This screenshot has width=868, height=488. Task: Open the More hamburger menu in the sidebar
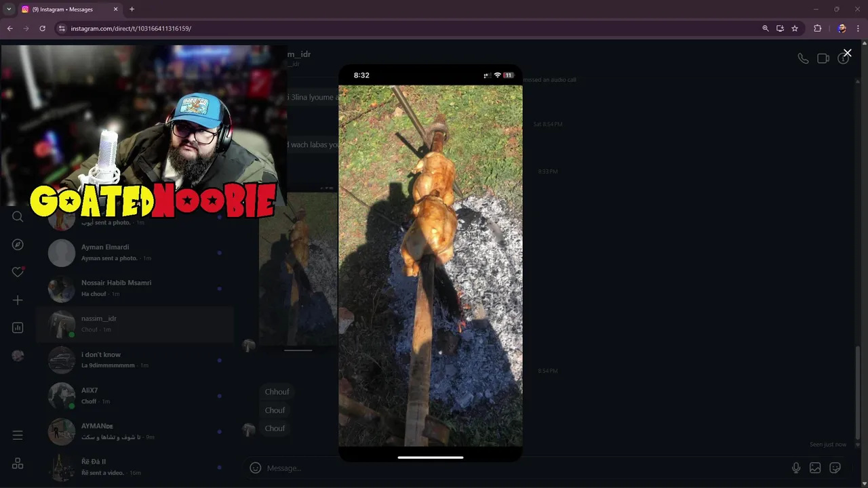(x=18, y=435)
